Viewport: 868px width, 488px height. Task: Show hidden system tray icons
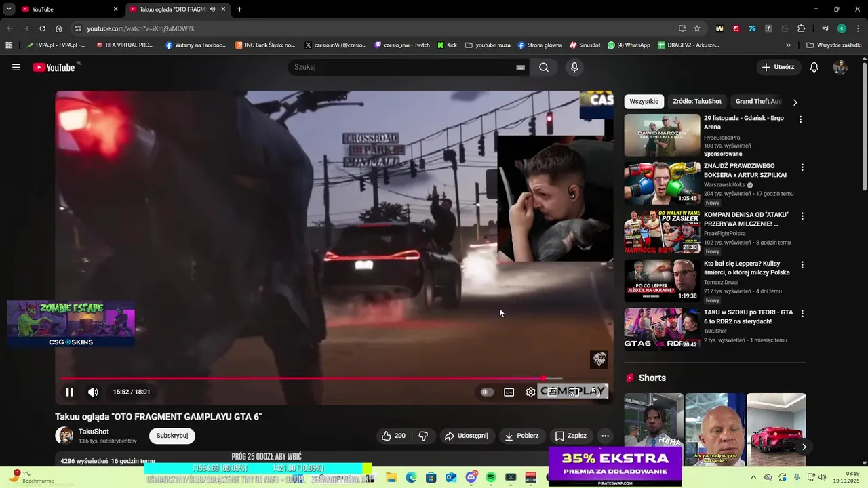coord(753,477)
